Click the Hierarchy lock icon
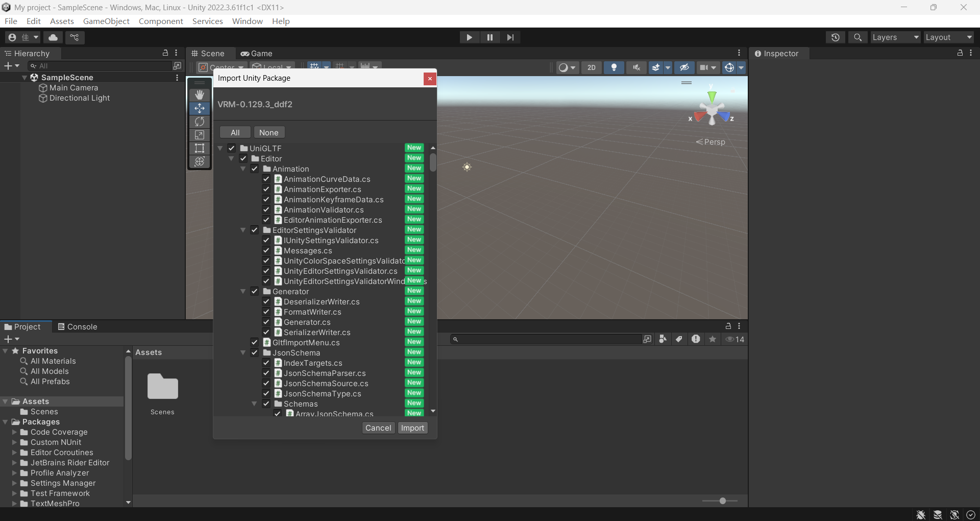Screen dimensions: 980x521 165,53
